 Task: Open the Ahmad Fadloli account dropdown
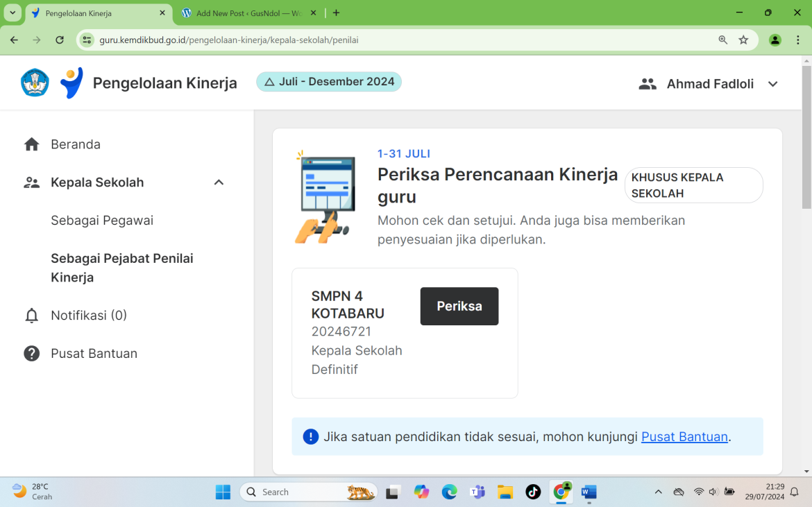[772, 84]
